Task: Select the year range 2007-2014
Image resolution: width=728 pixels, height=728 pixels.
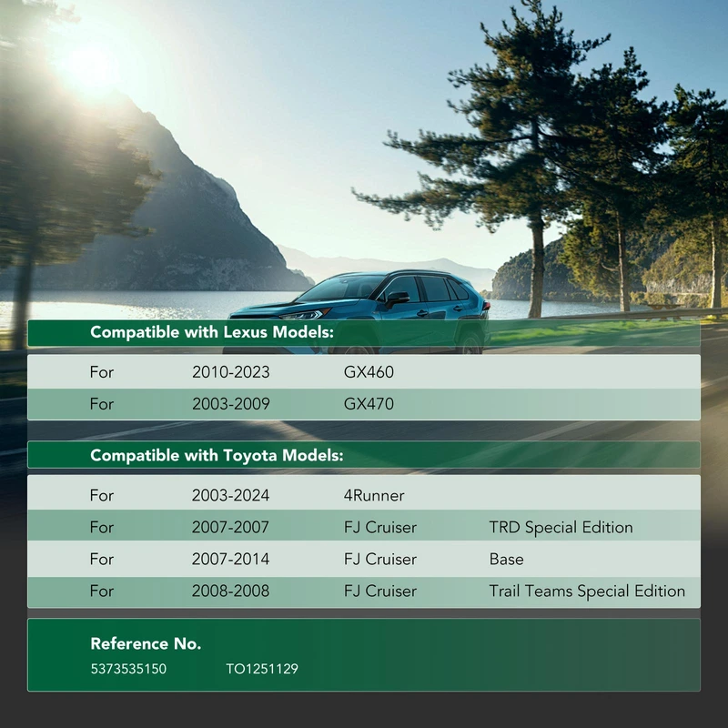Action: pos(231,559)
